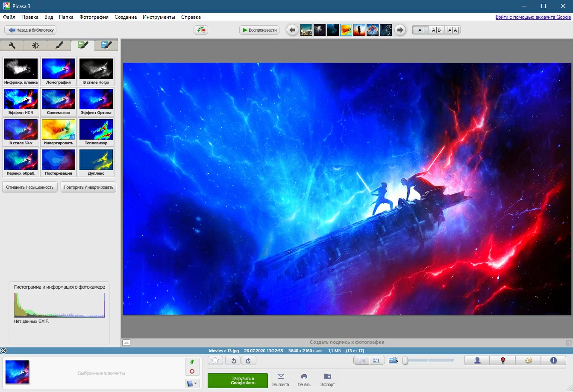Open the Файл menu

pos(9,17)
